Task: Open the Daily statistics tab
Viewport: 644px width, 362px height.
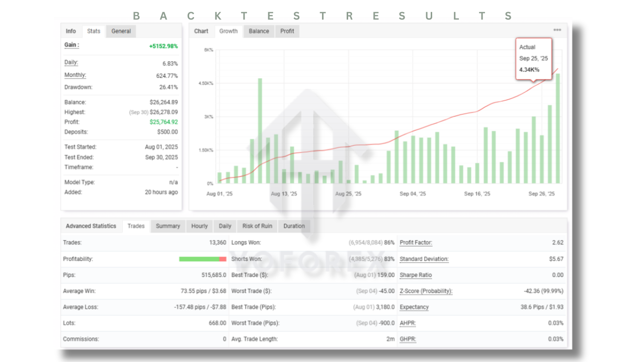Action: (x=225, y=226)
